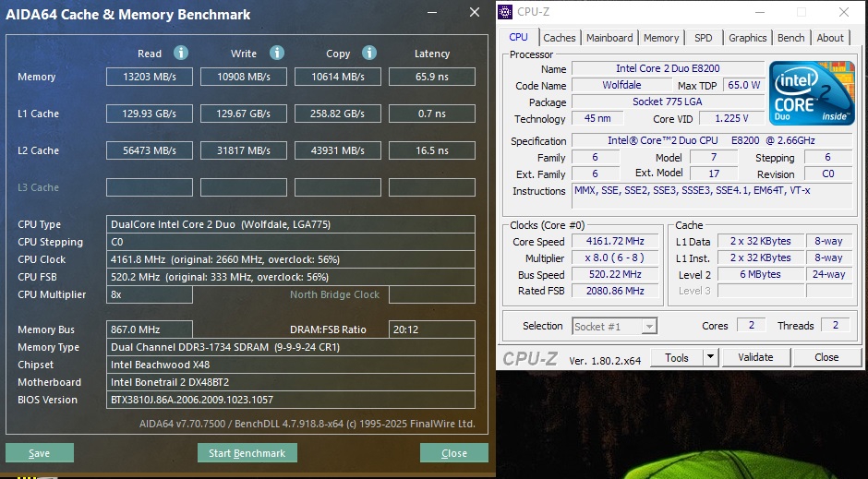The height and width of the screenshot is (479, 868).
Task: Click the L2 Cache Copy value 43931 MB/s
Action: (x=338, y=150)
